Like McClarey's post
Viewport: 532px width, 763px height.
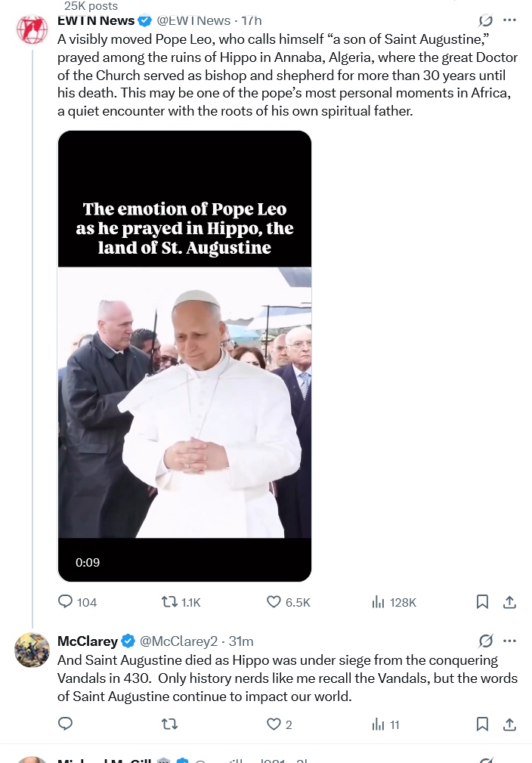tap(274, 724)
